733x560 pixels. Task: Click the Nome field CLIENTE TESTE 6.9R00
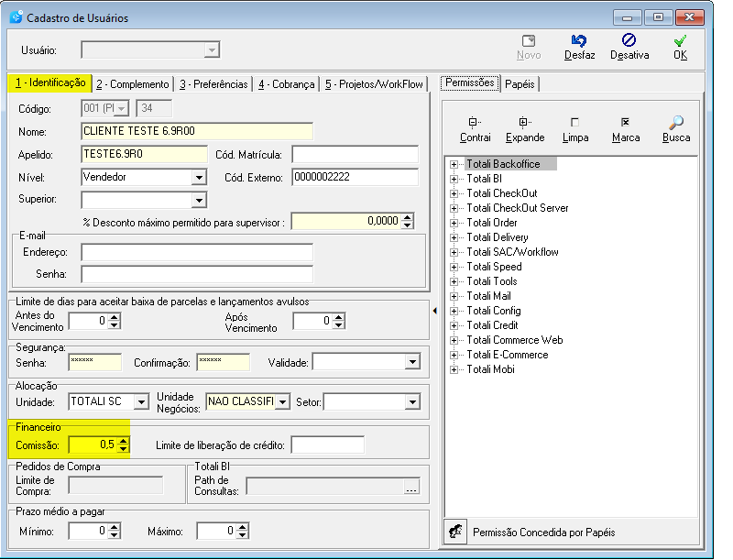(197, 131)
